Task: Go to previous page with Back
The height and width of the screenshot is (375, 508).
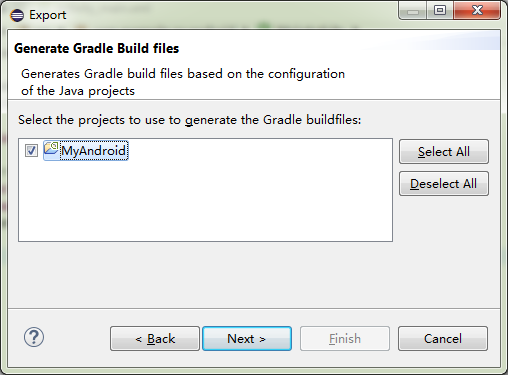Action: coord(155,339)
